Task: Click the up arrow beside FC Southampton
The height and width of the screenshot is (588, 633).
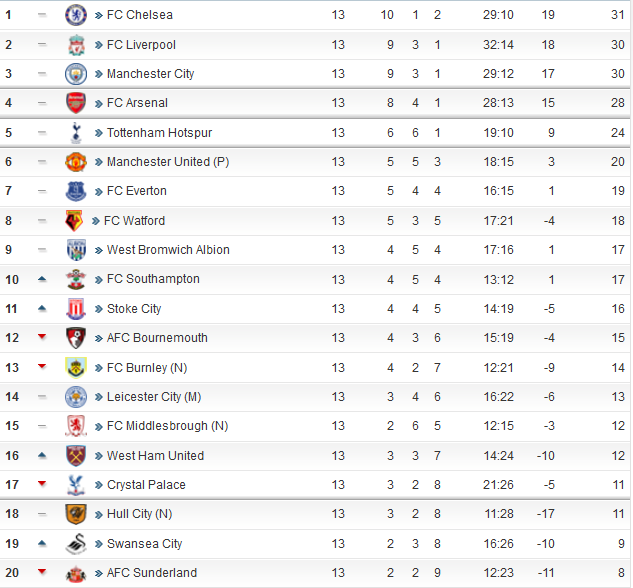Action: (42, 279)
